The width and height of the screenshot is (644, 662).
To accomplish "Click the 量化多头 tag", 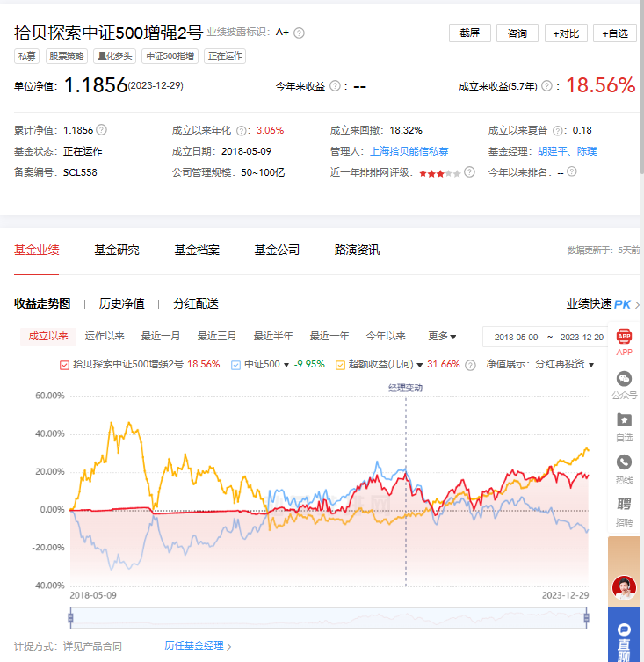I will (115, 56).
